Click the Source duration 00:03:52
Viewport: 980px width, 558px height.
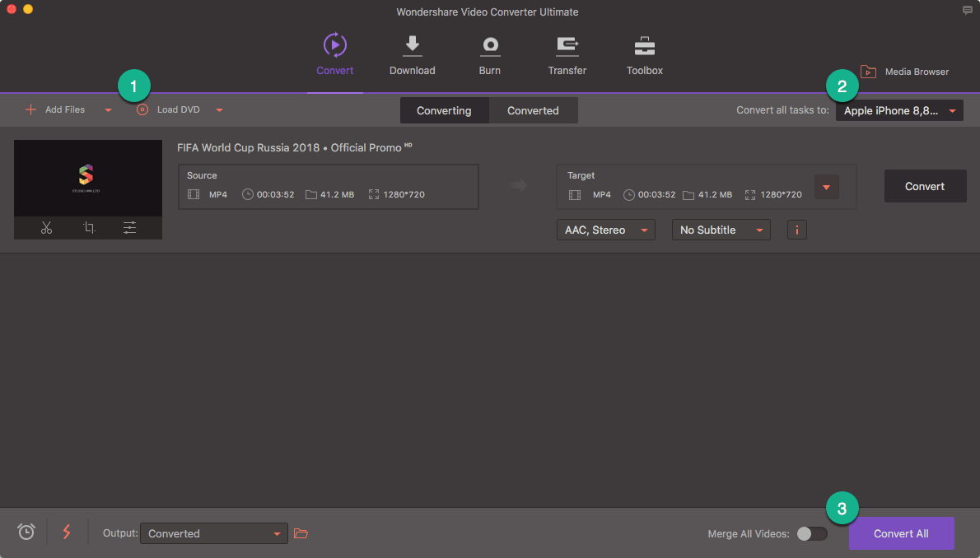pyautogui.click(x=275, y=194)
